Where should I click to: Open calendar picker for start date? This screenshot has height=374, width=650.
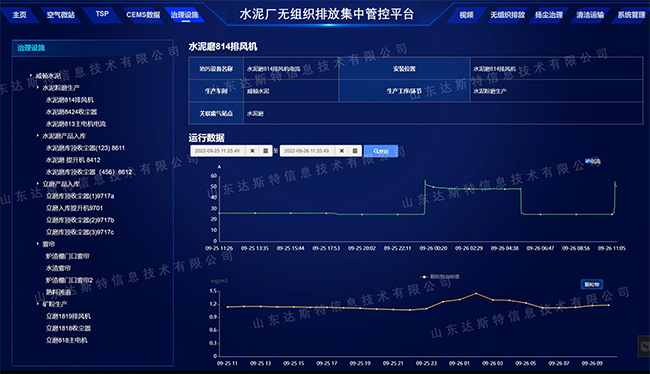point(266,151)
